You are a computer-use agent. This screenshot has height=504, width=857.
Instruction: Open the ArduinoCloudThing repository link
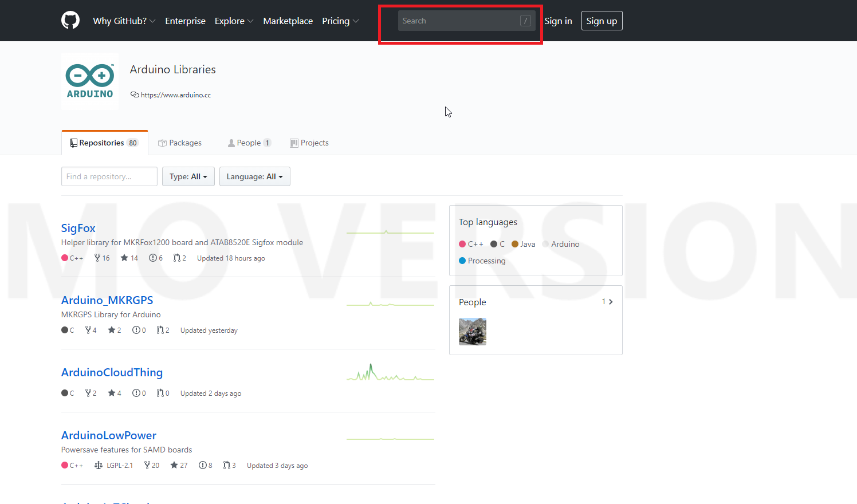[112, 372]
